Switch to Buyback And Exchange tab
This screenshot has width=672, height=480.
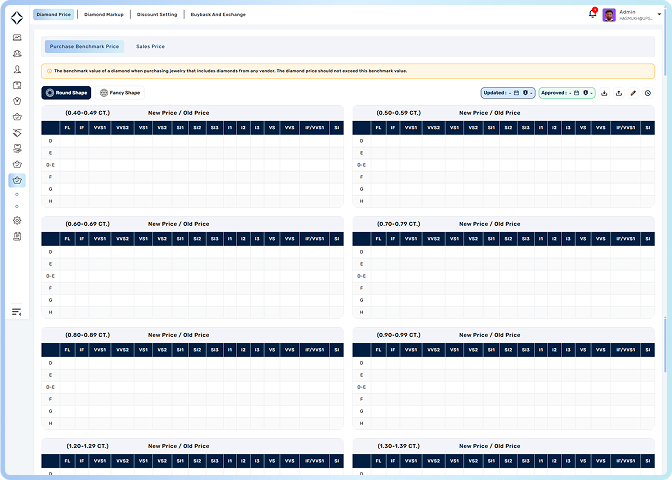[x=218, y=15]
